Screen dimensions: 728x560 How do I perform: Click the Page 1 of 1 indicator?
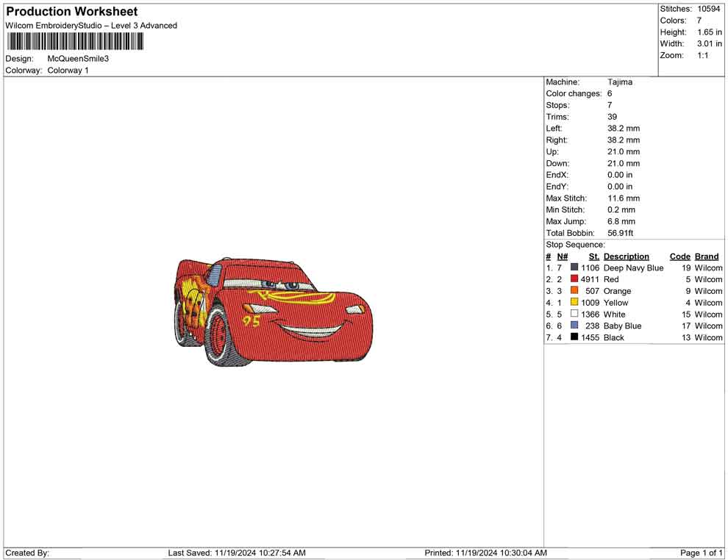702,553
